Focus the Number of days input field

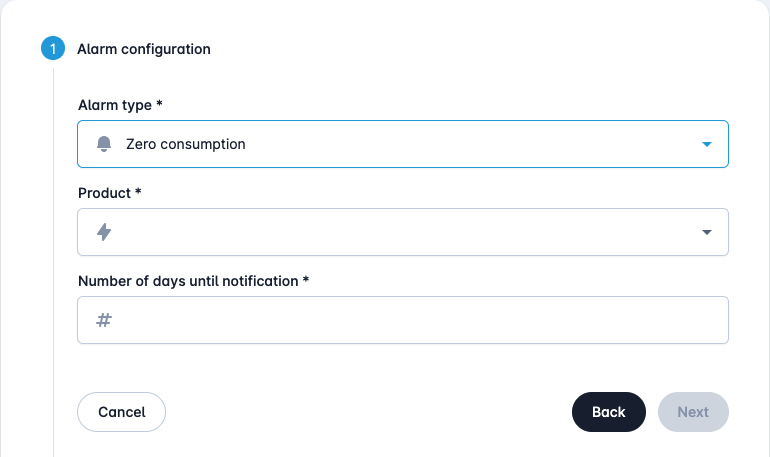point(403,320)
